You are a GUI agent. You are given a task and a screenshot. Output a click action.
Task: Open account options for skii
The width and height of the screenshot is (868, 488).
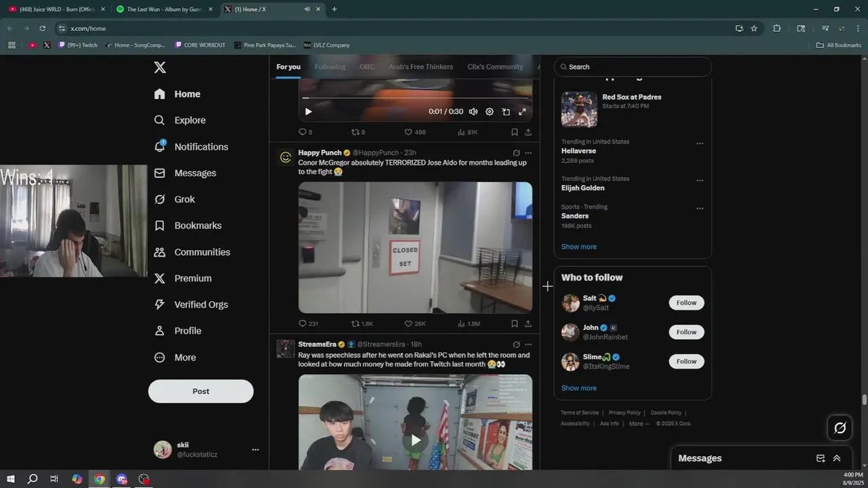tap(256, 449)
